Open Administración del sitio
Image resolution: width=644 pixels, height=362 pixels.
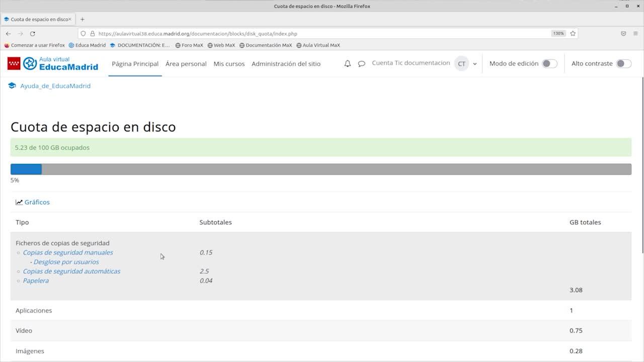pos(286,64)
